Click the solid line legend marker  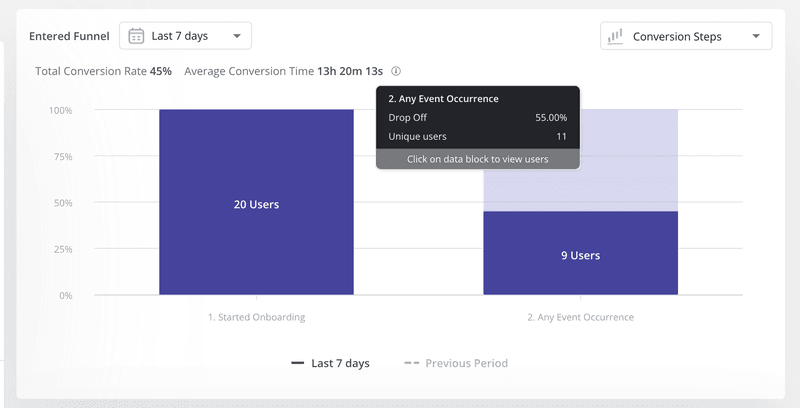[x=298, y=363]
